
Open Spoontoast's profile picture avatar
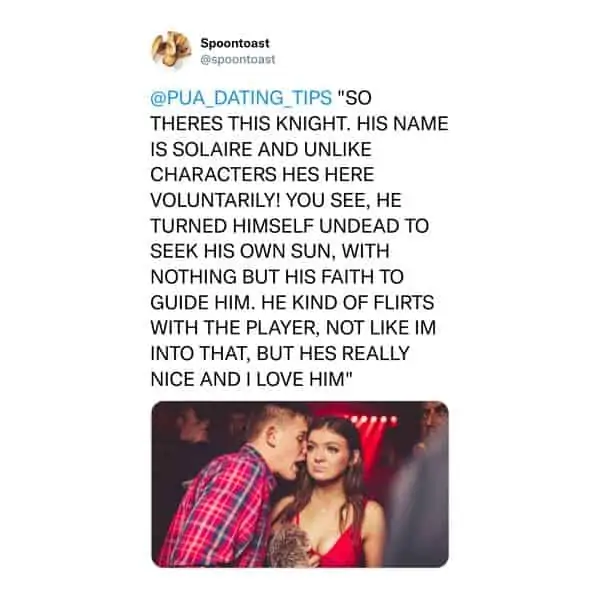point(172,50)
